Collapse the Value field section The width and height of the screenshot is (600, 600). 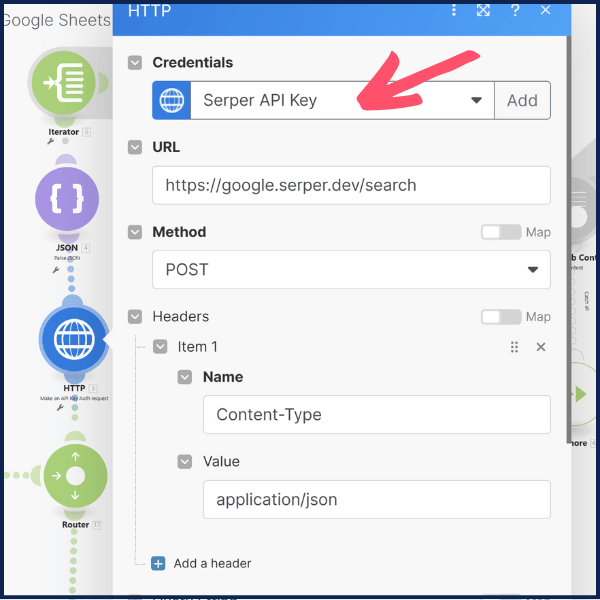coord(185,462)
